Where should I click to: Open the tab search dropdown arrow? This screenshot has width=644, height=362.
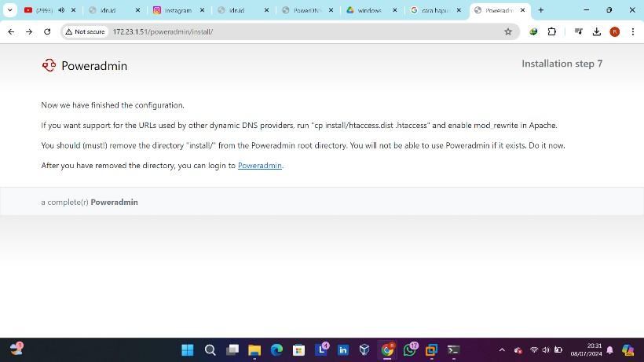(x=10, y=10)
